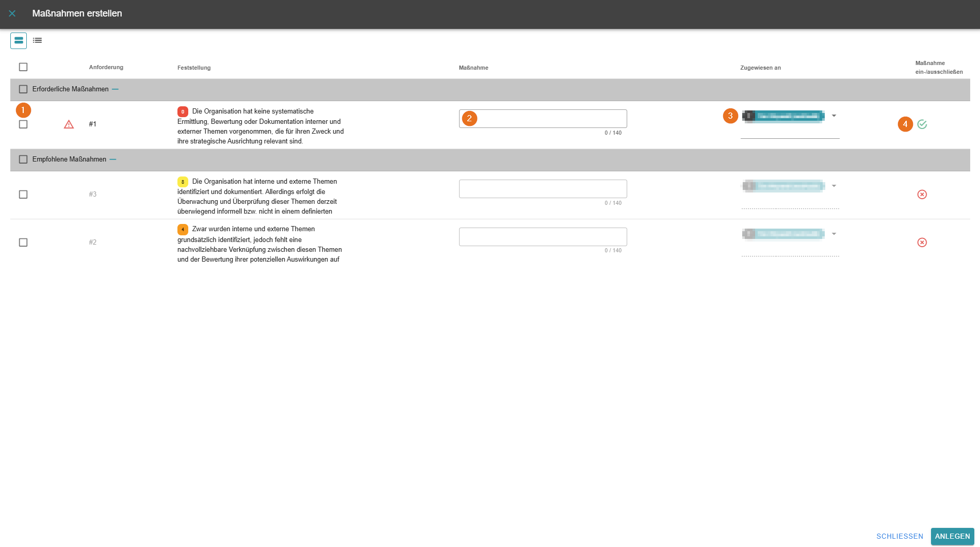
Task: Open the assignee dropdown for finding #1
Action: coord(834,116)
